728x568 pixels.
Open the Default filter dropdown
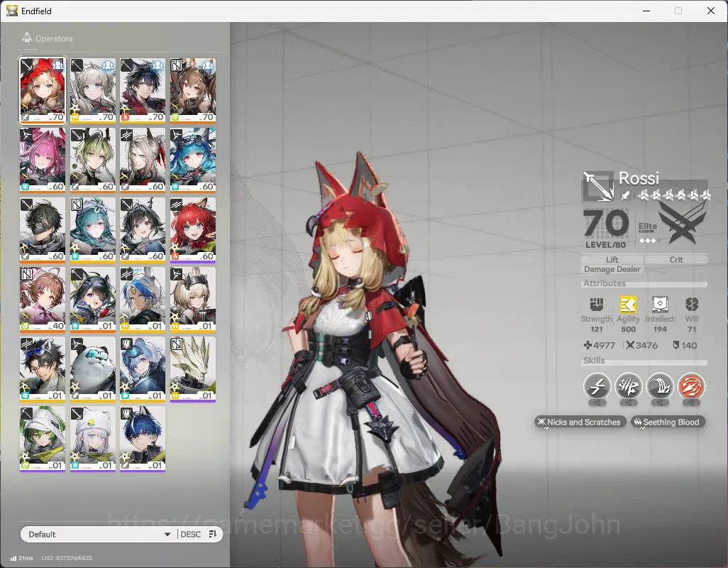(99, 534)
